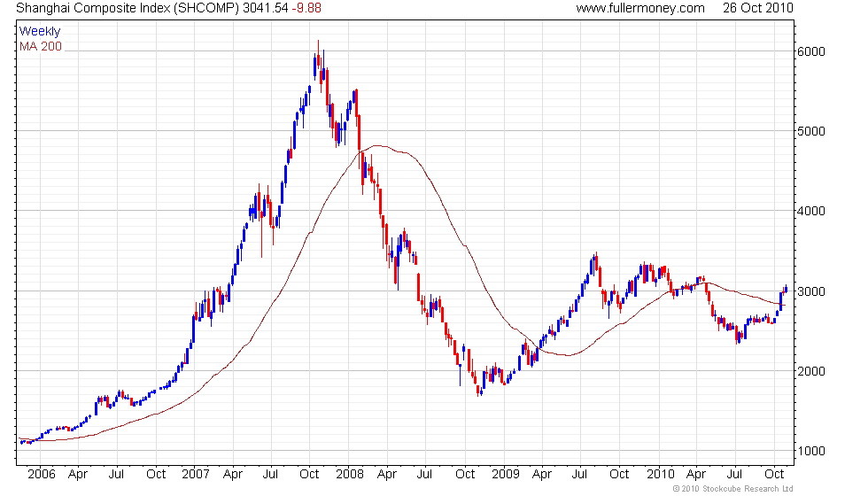Click the 2006 x-axis label
The height and width of the screenshot is (496, 868).
coord(42,474)
